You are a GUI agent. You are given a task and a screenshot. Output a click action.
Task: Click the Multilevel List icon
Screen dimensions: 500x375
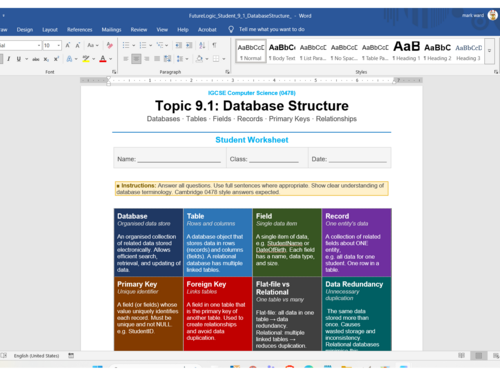pyautogui.click(x=160, y=45)
